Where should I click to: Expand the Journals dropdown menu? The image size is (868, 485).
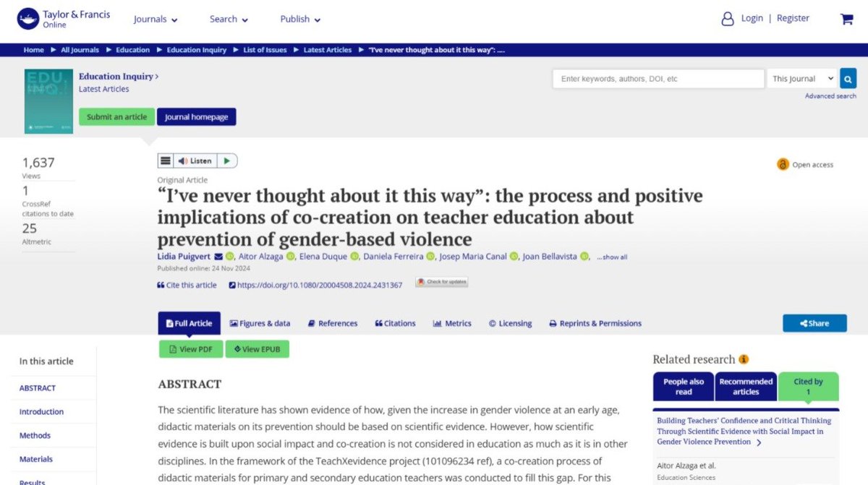pos(156,19)
